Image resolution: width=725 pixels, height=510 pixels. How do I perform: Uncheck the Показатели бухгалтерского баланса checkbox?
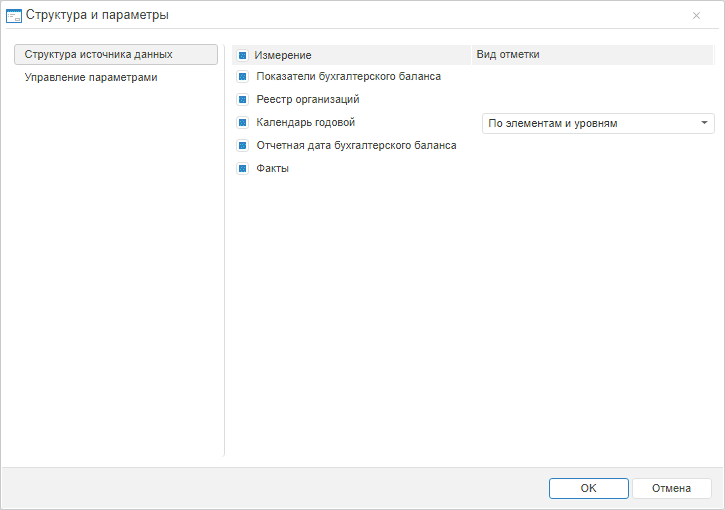click(x=242, y=76)
